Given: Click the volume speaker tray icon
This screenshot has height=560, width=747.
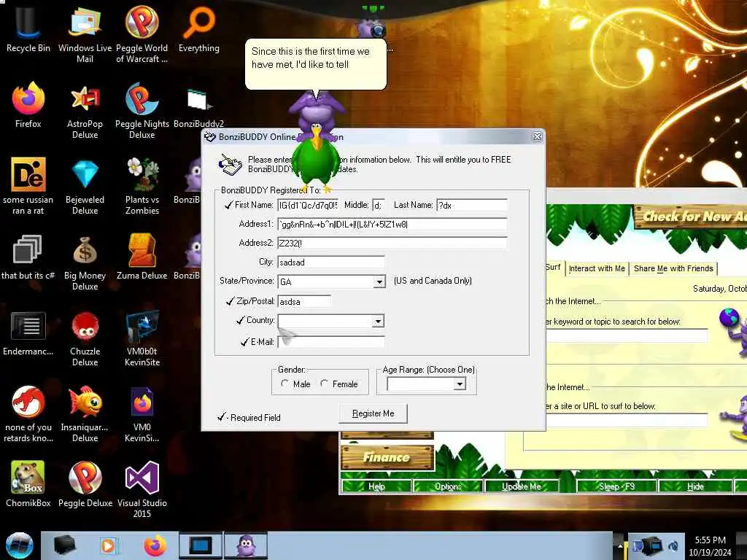Looking at the screenshot, I should pos(673,545).
